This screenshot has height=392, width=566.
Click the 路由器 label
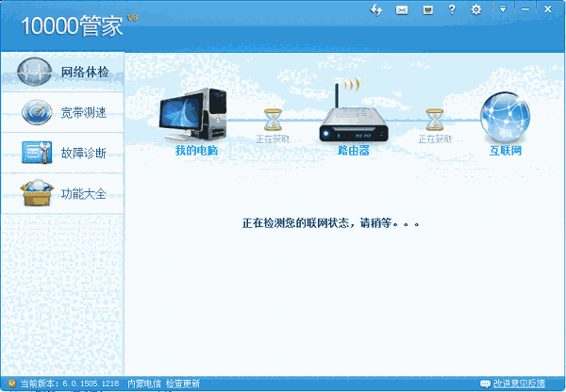(354, 151)
